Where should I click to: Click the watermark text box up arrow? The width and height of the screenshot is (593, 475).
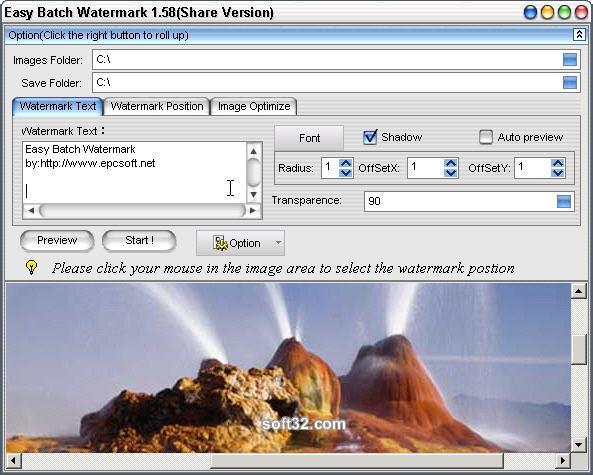click(253, 151)
